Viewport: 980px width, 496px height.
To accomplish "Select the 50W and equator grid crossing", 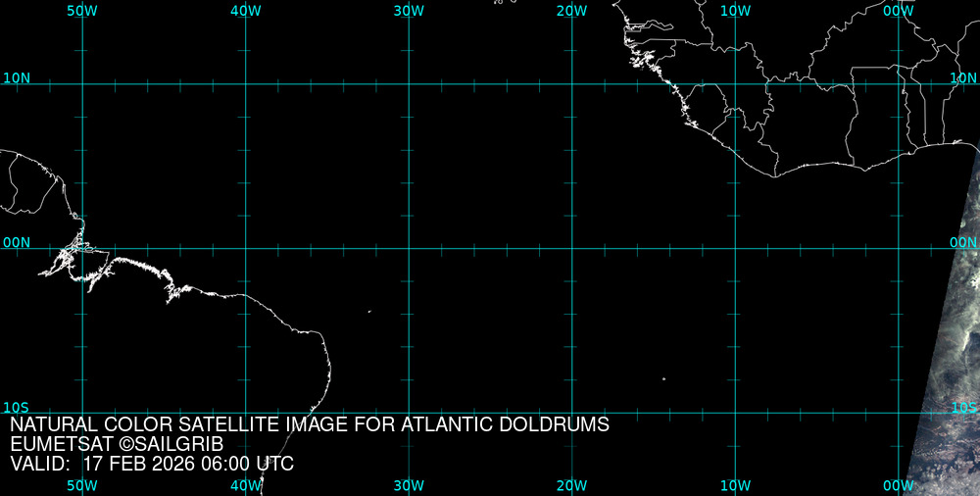I will point(82,248).
